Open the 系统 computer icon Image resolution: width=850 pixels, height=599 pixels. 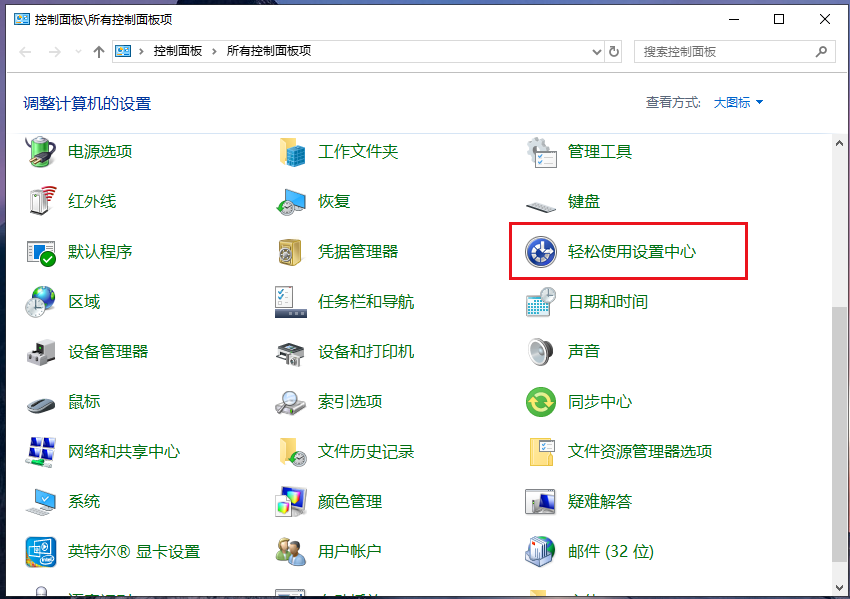coord(41,502)
